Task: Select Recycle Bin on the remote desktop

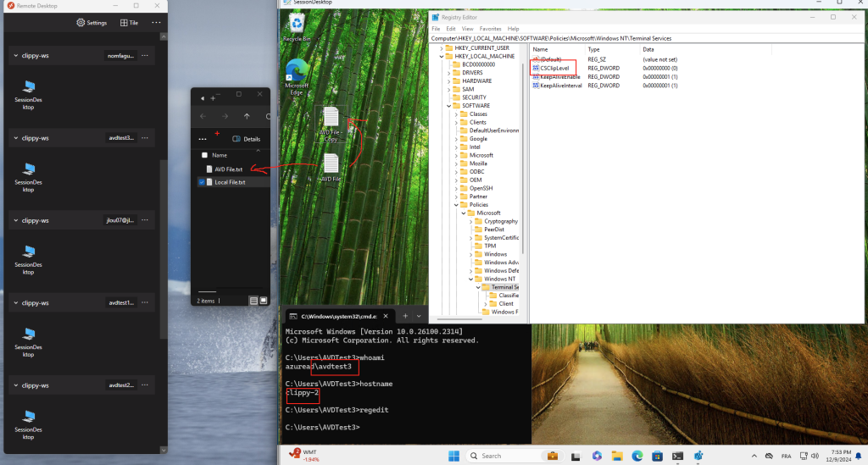Action: 297,28
